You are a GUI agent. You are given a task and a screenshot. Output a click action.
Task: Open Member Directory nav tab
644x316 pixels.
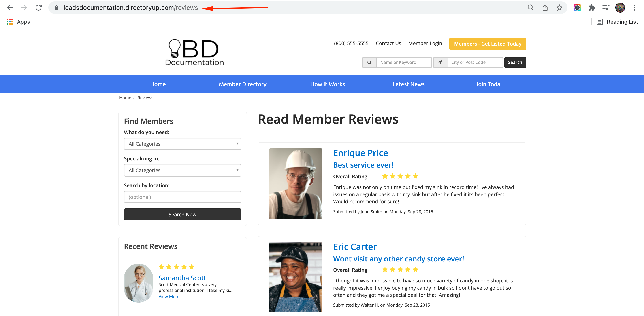(242, 84)
